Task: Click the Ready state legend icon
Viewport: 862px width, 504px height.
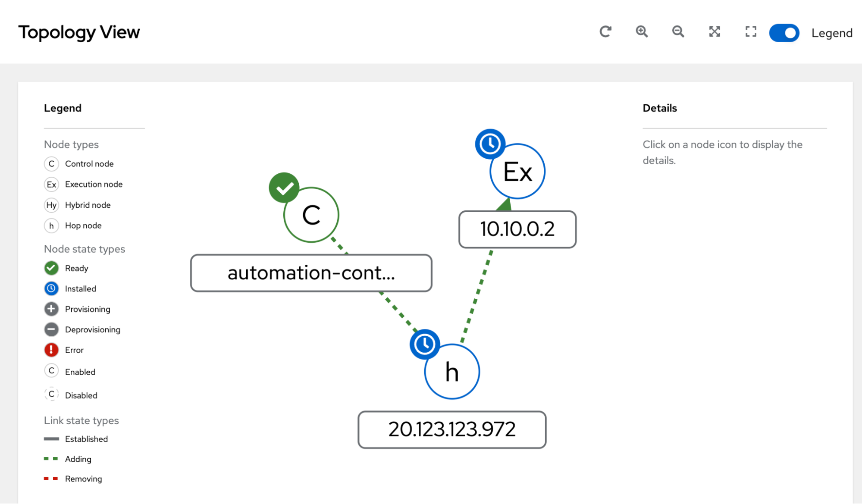Action: point(51,268)
